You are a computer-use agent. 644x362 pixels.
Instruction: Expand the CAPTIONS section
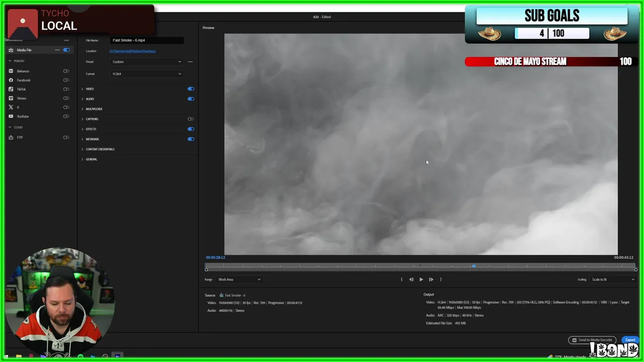pos(83,119)
